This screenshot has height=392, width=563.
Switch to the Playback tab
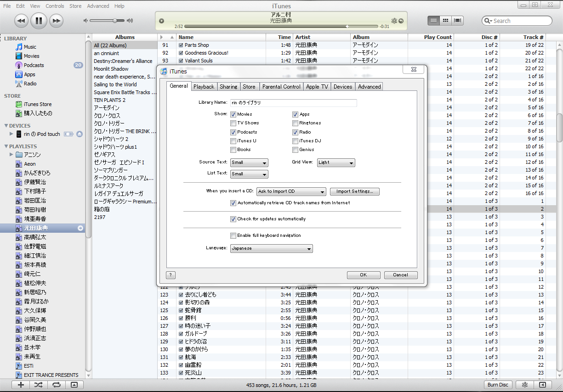[204, 87]
